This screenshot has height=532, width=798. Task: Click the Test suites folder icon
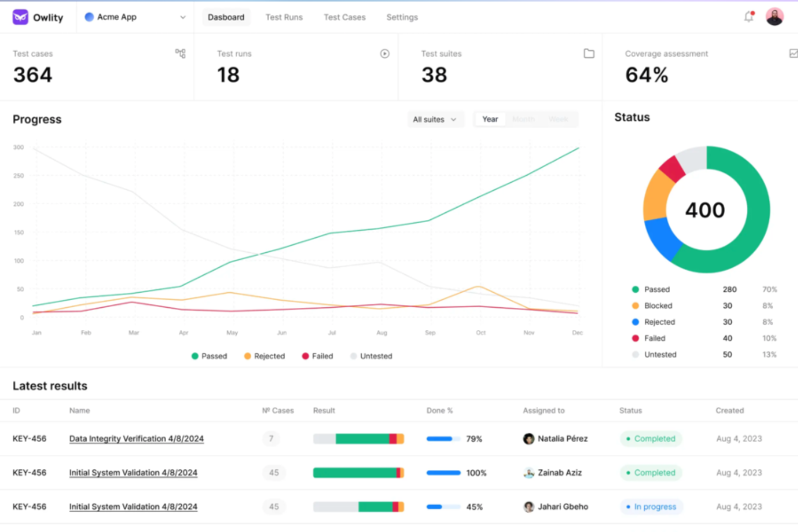[589, 53]
